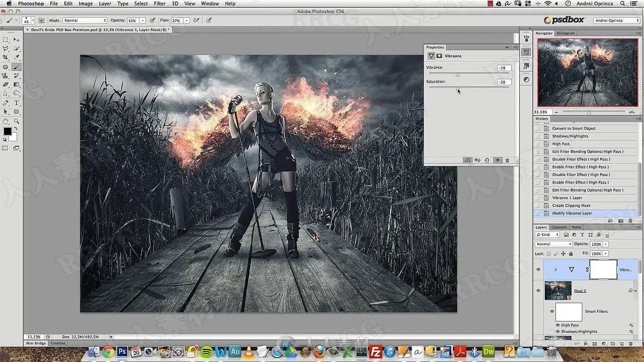Click the Vibrance slider handle
This screenshot has height=362, width=644.
tap(457, 75)
